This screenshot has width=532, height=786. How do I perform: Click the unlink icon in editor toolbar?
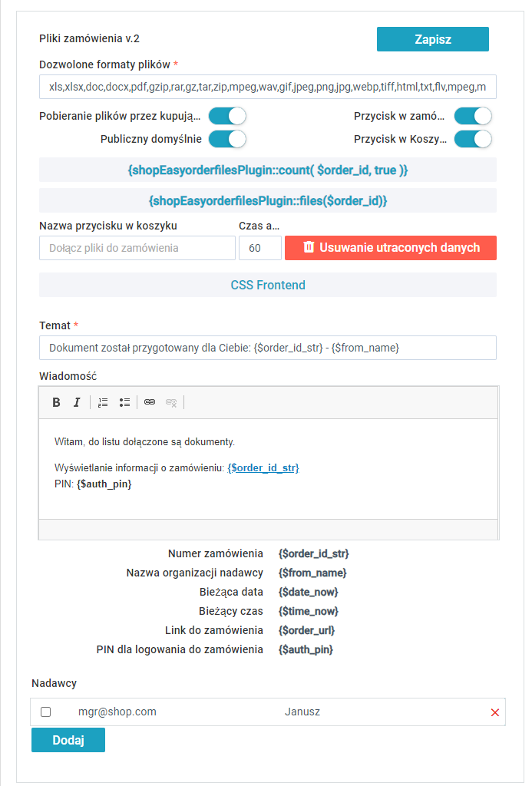click(x=171, y=402)
